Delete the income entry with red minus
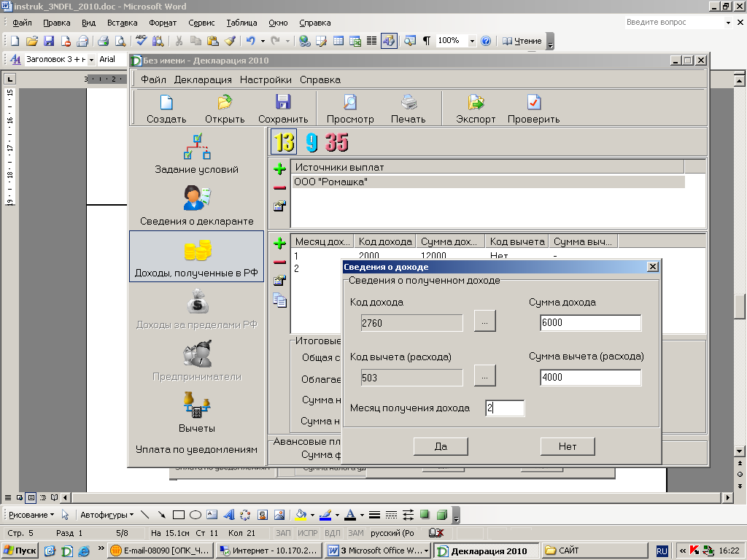Image resolution: width=747 pixels, height=560 pixels. click(279, 262)
